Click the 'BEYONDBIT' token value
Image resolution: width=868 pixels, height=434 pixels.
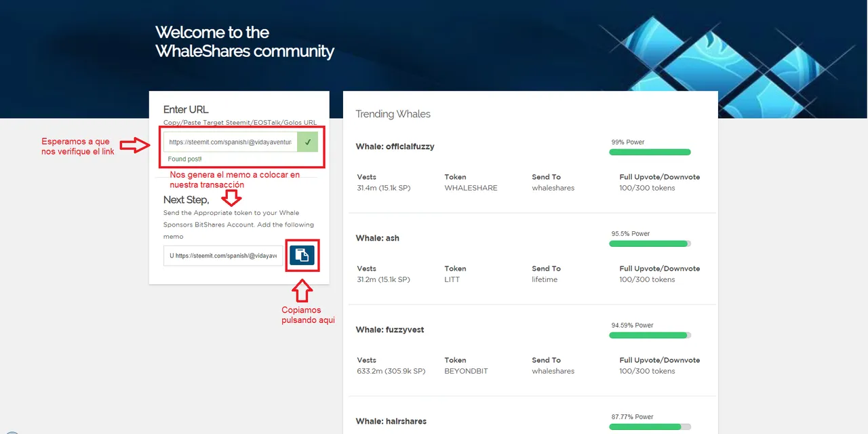pyautogui.click(x=467, y=371)
